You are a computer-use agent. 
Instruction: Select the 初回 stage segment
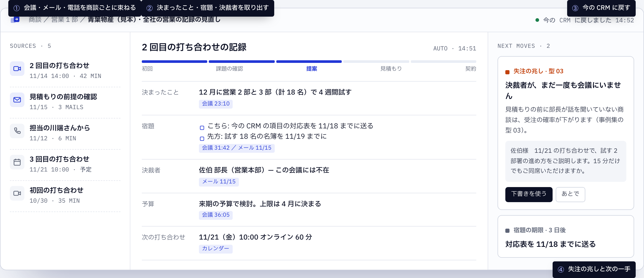pos(174,62)
